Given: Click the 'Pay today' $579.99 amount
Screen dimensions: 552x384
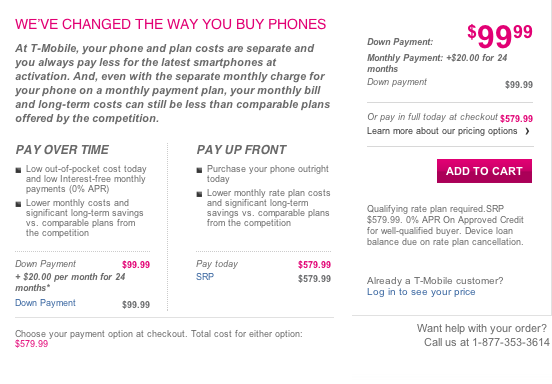Looking at the screenshot, I should (x=314, y=264).
